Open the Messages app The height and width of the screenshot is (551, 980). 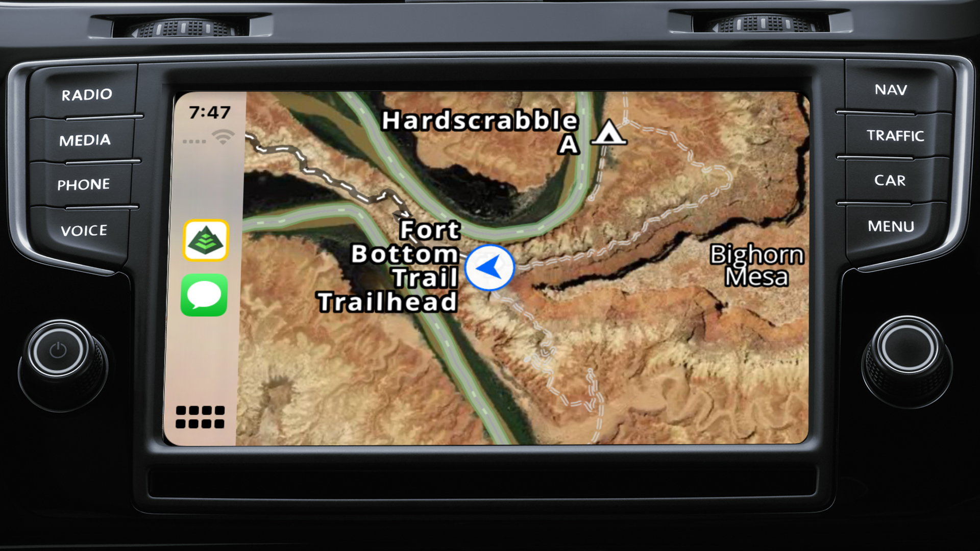pyautogui.click(x=206, y=296)
